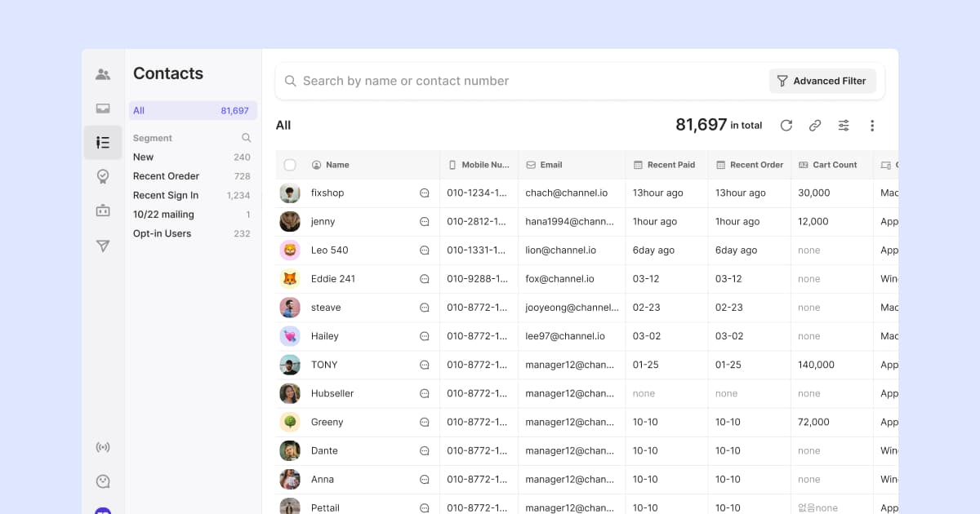
Task: Toggle the select-all checkbox in table header
Action: tap(290, 164)
